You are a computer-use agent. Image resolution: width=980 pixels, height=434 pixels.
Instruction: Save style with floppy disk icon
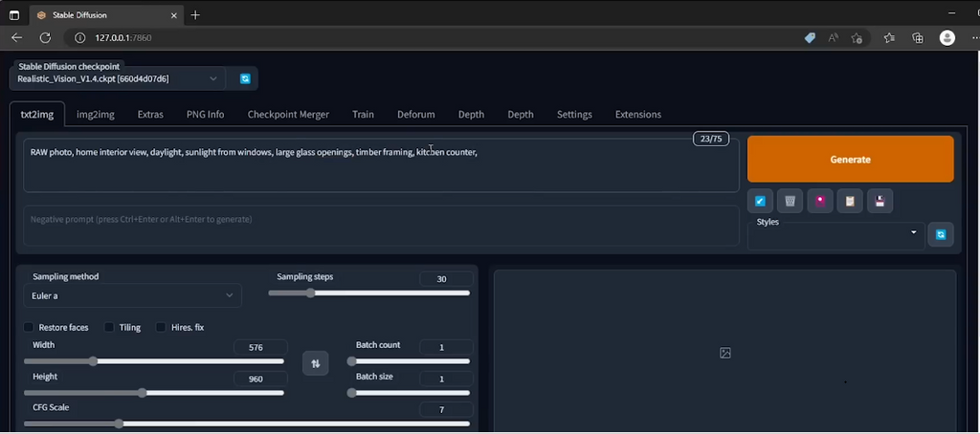[x=880, y=201]
